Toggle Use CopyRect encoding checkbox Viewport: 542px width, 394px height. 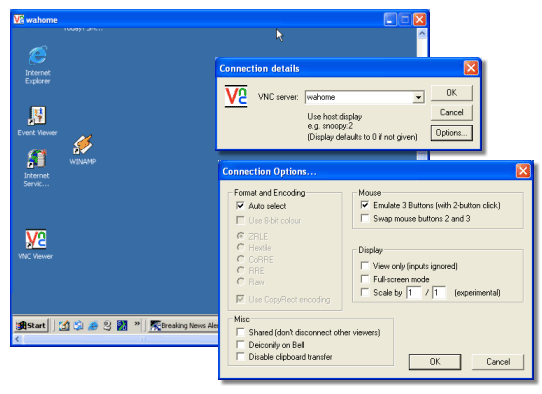[240, 299]
